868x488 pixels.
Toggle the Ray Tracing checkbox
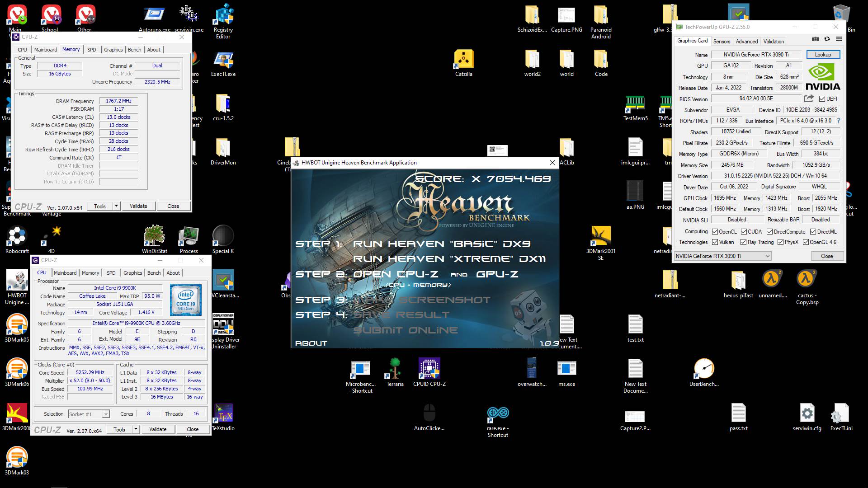click(744, 242)
